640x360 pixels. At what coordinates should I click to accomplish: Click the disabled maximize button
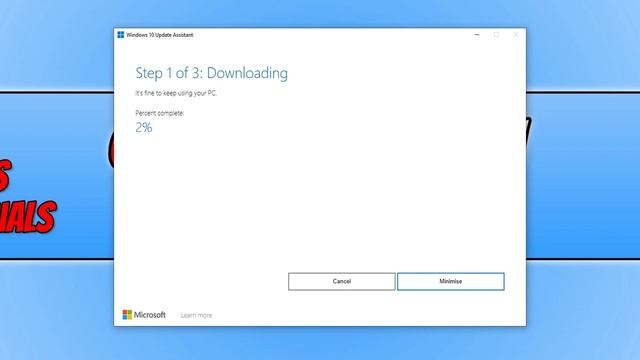(496, 35)
